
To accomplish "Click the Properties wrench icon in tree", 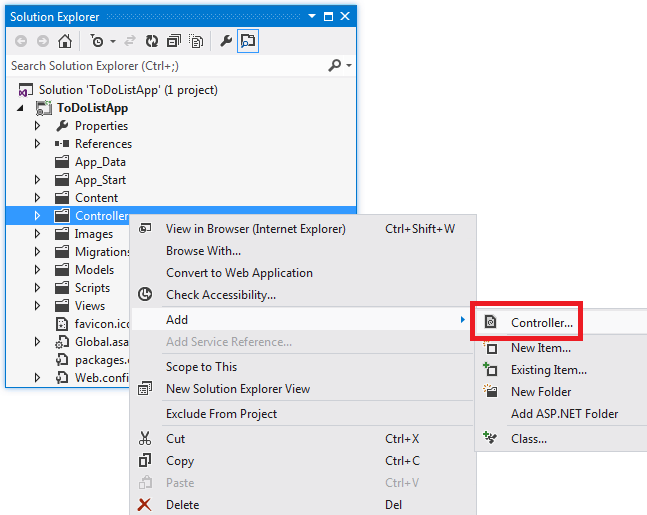I will pyautogui.click(x=62, y=126).
